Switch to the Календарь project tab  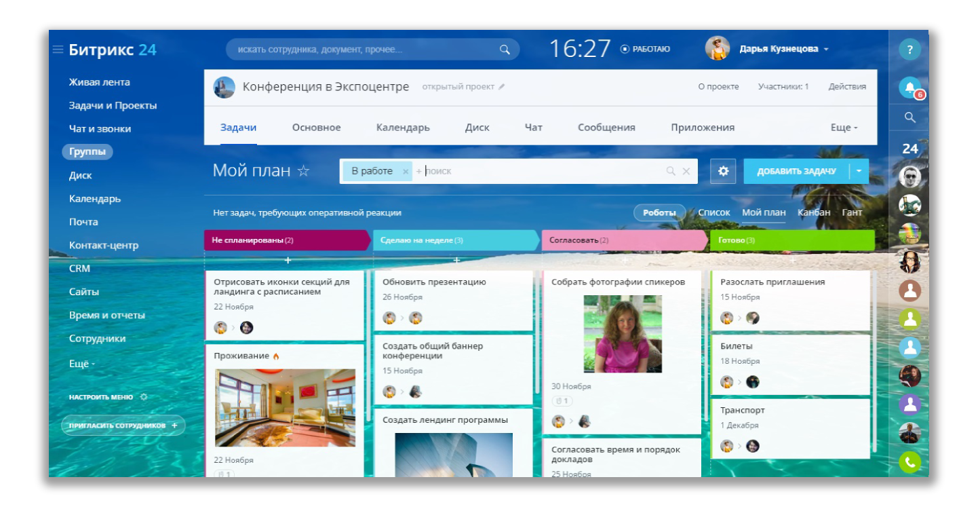pos(403,128)
